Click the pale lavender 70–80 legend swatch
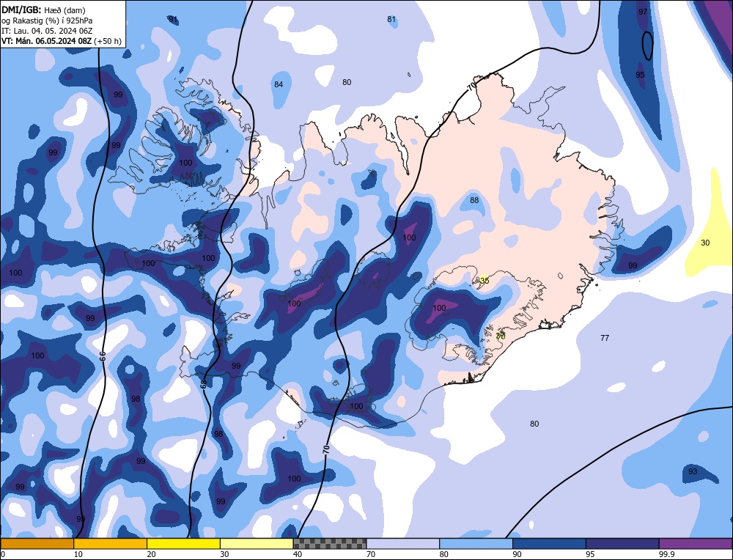The image size is (733, 560). pyautogui.click(x=403, y=544)
